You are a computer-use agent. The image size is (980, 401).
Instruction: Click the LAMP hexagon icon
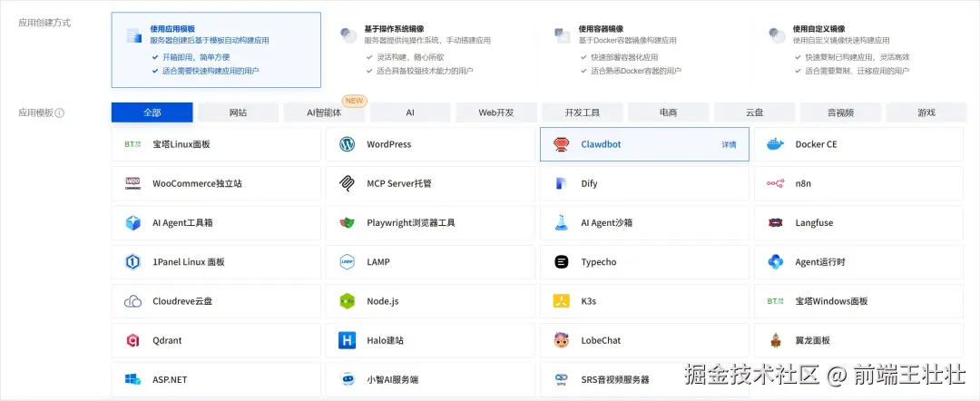(347, 262)
